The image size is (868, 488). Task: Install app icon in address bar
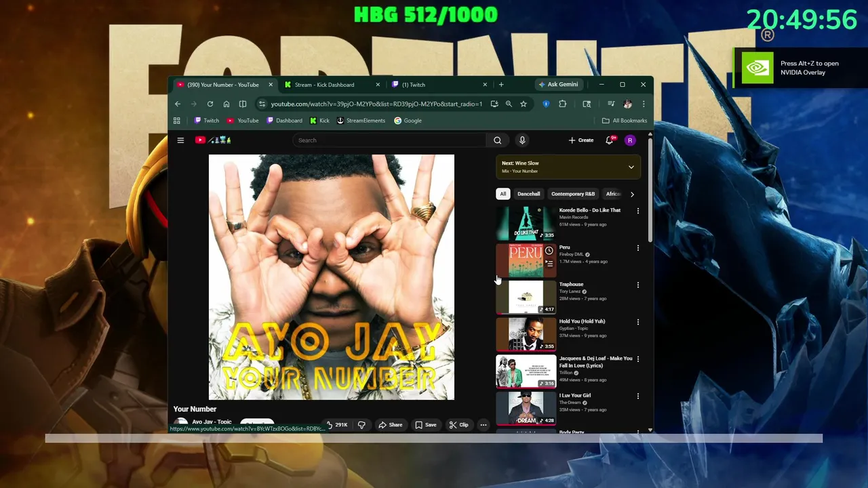494,104
